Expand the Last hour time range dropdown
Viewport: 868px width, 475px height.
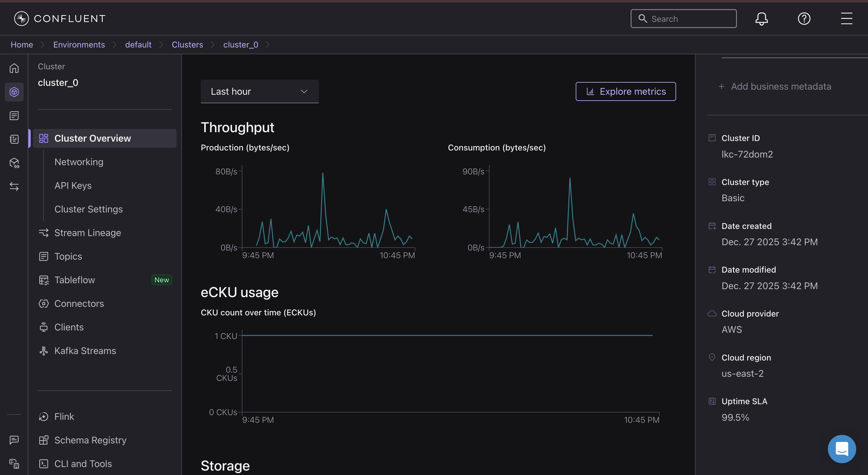coord(260,91)
